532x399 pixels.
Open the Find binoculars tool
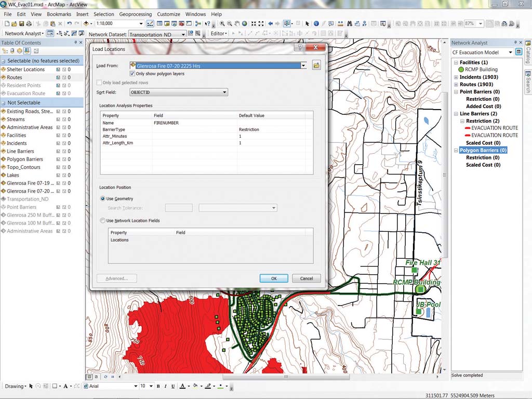(x=350, y=24)
